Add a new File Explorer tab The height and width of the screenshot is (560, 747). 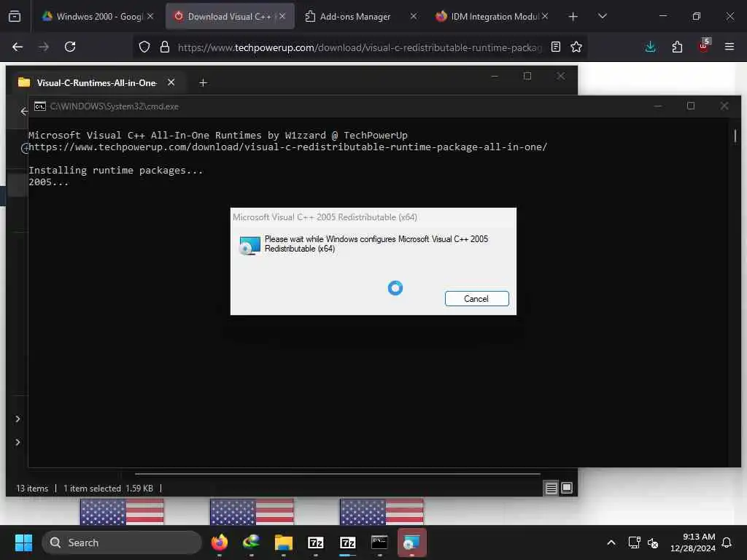pos(203,83)
